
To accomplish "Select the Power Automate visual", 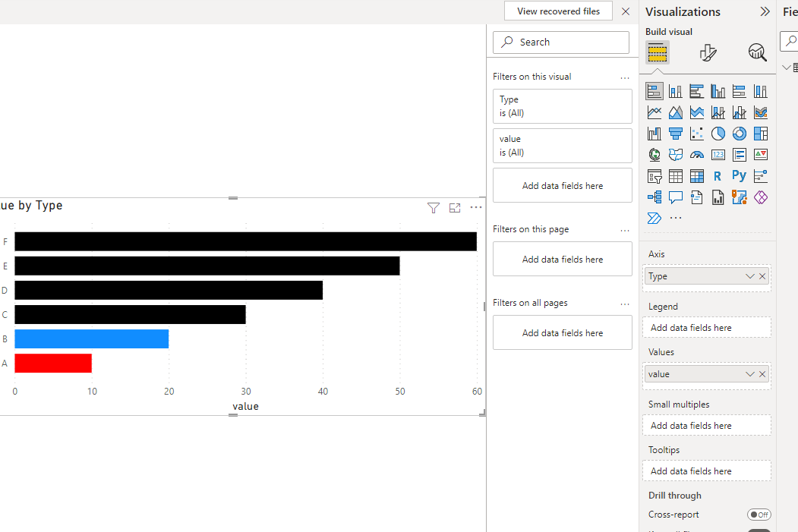I will pos(654,219).
